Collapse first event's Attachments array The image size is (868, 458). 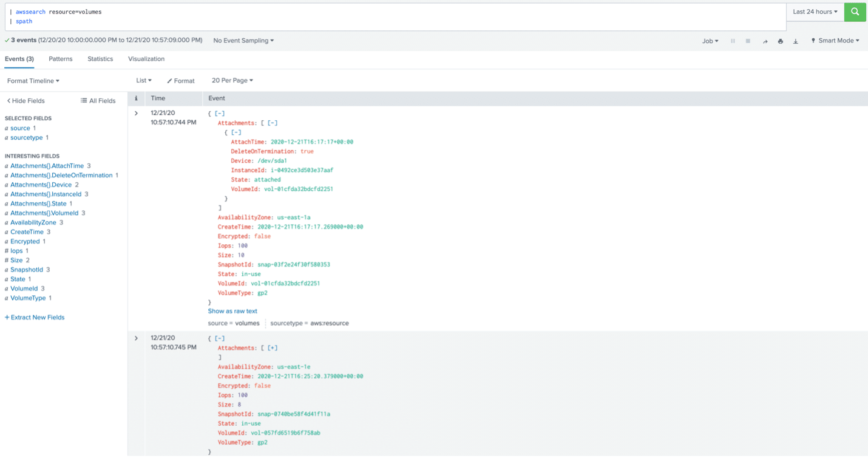[272, 123]
